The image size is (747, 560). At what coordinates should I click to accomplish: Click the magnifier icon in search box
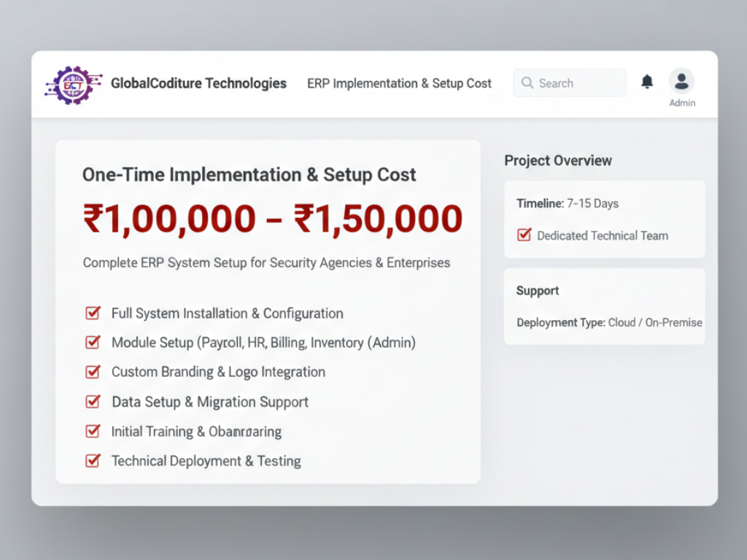(x=527, y=83)
